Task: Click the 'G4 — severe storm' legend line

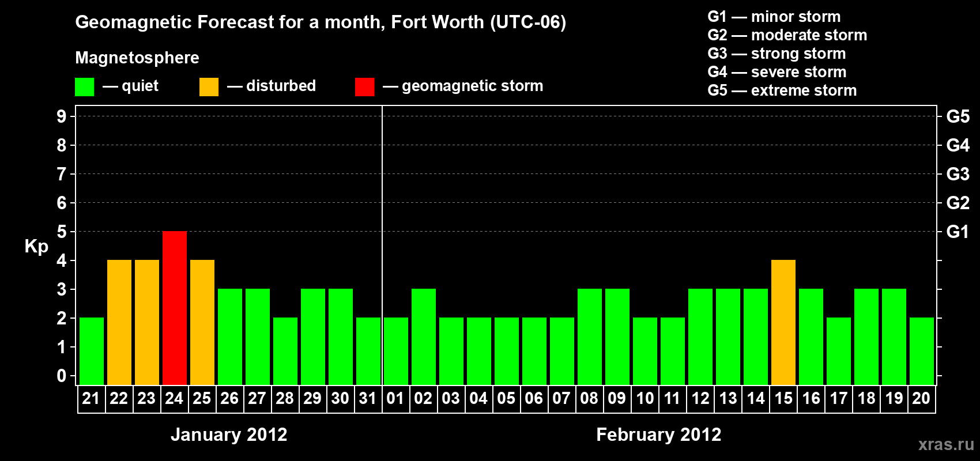Action: (x=777, y=72)
